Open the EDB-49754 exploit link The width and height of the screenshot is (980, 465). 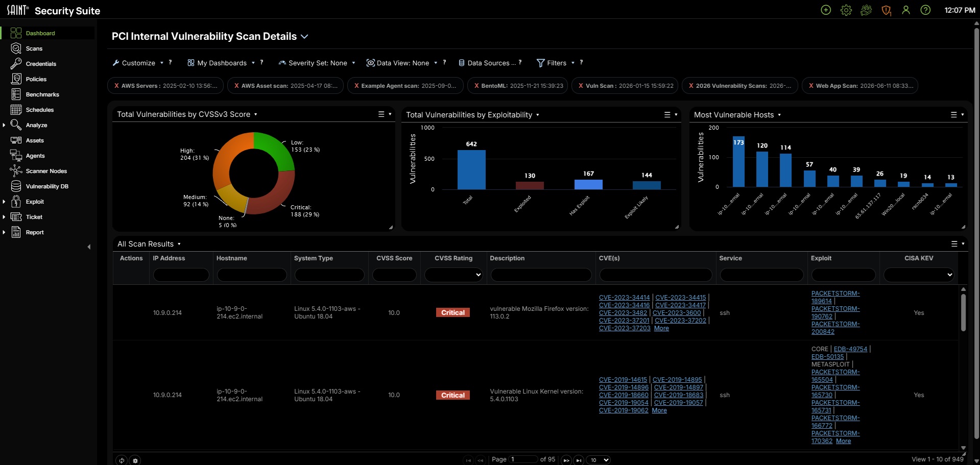click(850, 349)
